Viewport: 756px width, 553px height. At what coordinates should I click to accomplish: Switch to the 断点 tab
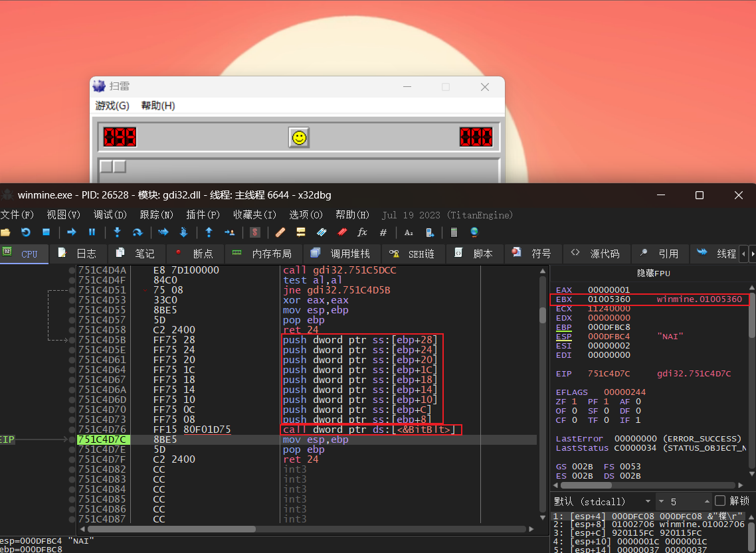click(195, 254)
